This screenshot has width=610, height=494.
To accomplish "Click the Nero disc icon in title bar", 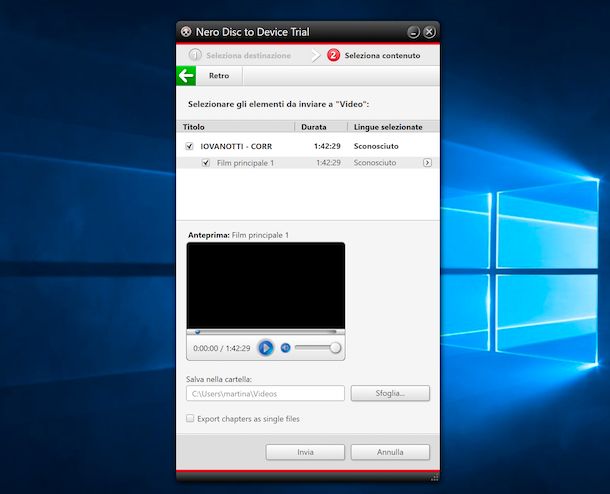I will coord(186,32).
